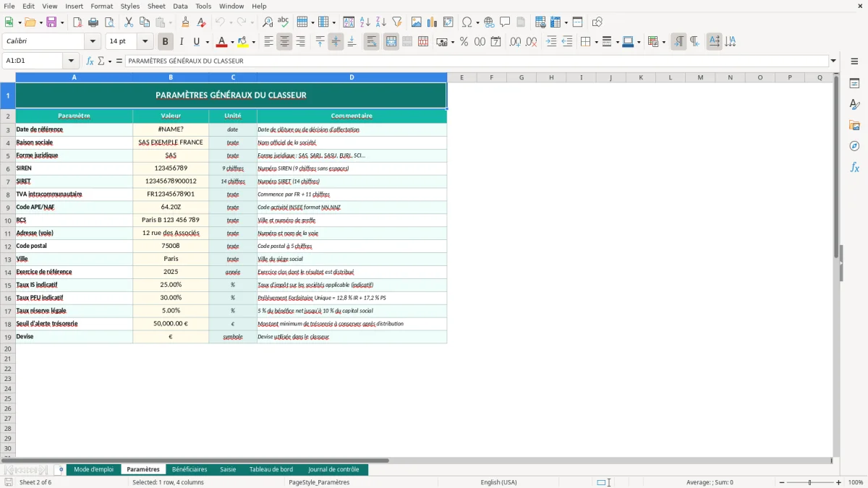
Task: Expand the Conditional Formatting dropdown arrow
Action: [663, 42]
